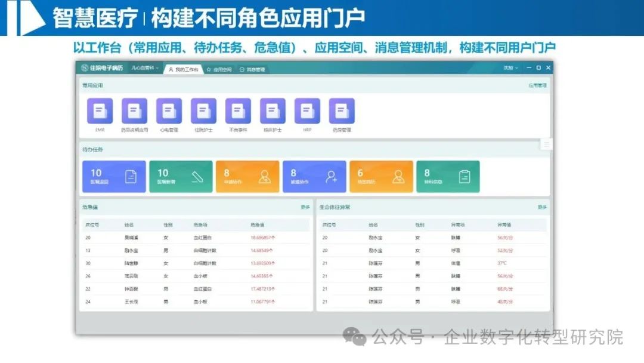Click the clipboard icon on the green 8 card
The image size is (644, 363).
pyautogui.click(x=465, y=177)
